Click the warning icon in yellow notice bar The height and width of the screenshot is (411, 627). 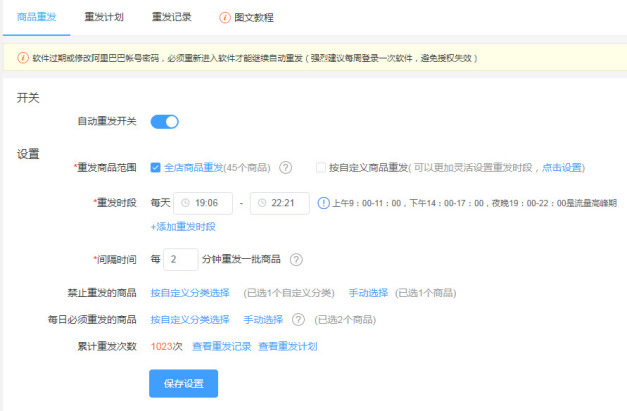pos(23,58)
